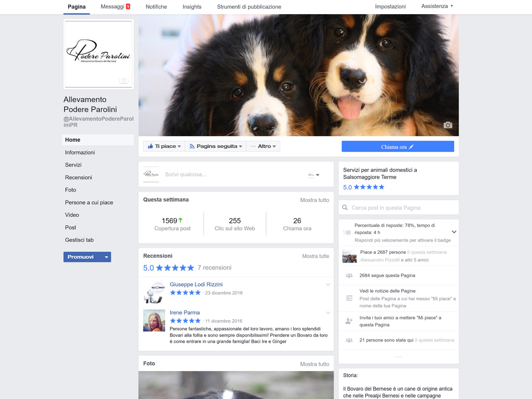532x399 pixels.
Task: Click the Chiama ora button
Action: click(398, 147)
